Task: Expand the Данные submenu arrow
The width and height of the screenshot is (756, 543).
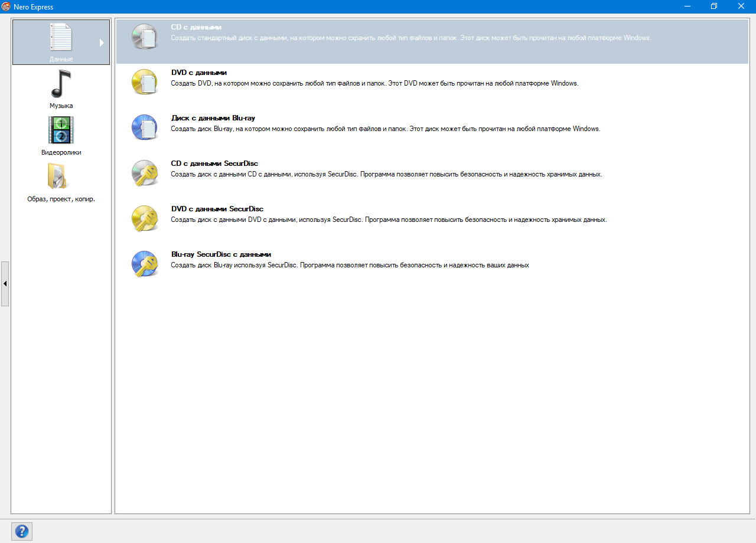Action: click(x=102, y=42)
